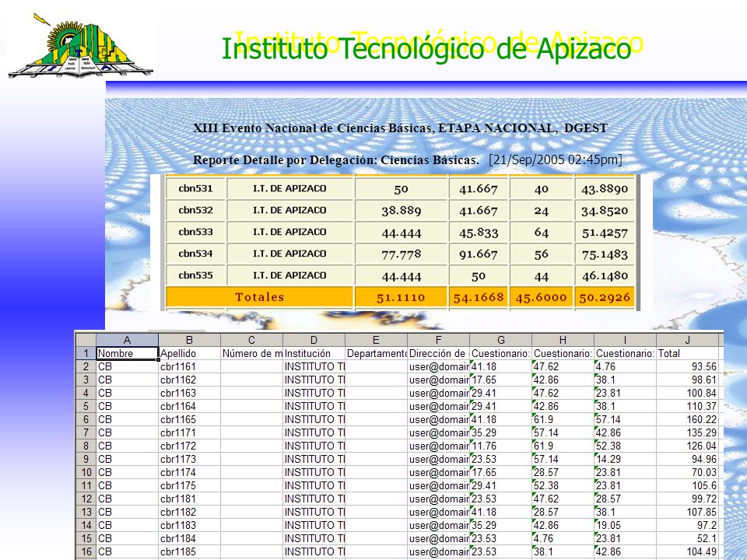
Task: Click the 'Departamento' header cell
Action: 376,353
